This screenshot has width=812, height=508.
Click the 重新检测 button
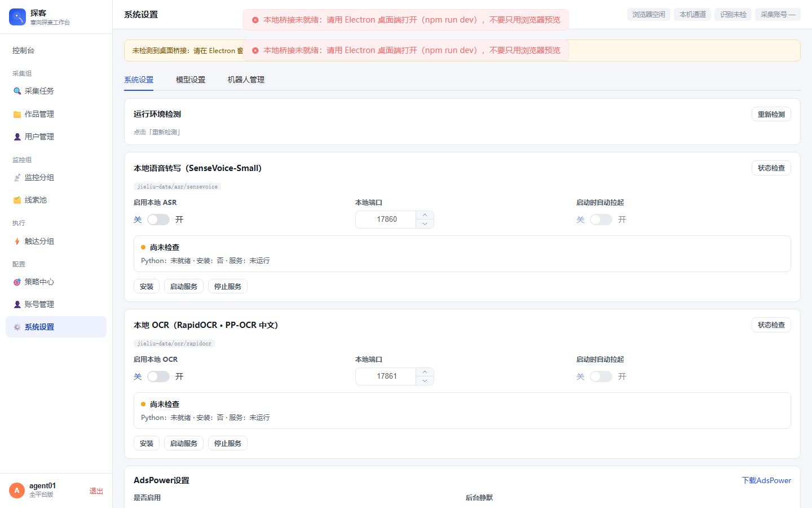click(771, 114)
